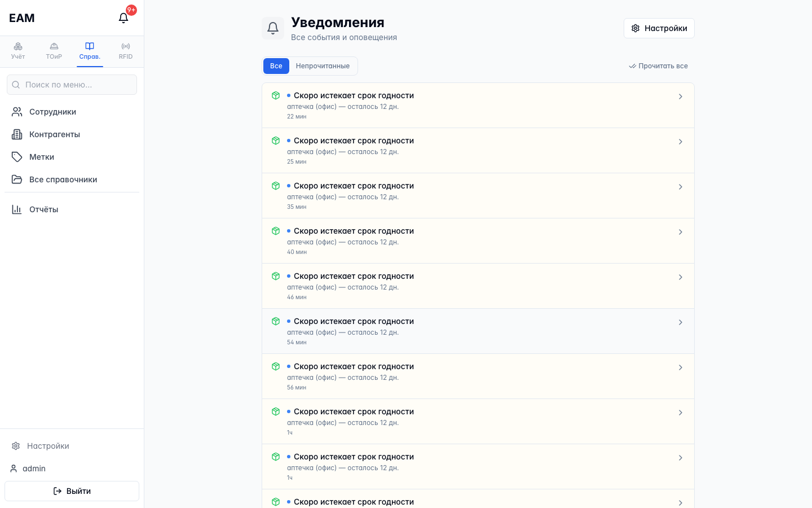Click the logout arrow icon in Выйти
This screenshot has width=812, height=508.
pos(58,491)
